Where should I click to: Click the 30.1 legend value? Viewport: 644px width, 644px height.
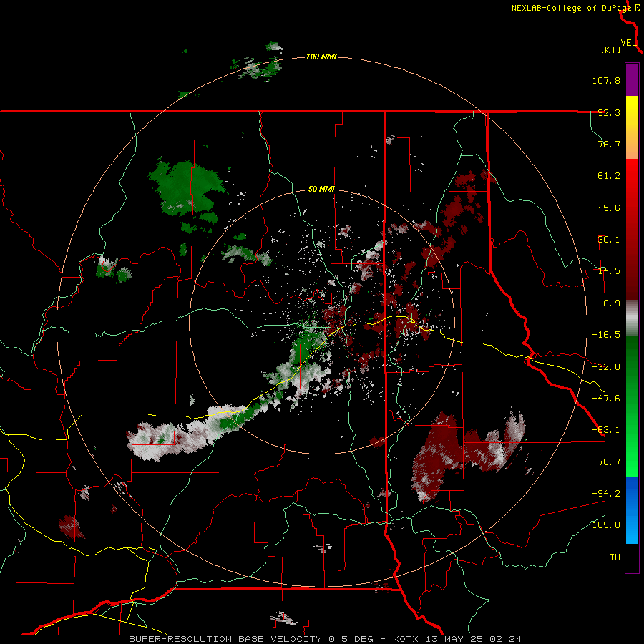point(609,240)
